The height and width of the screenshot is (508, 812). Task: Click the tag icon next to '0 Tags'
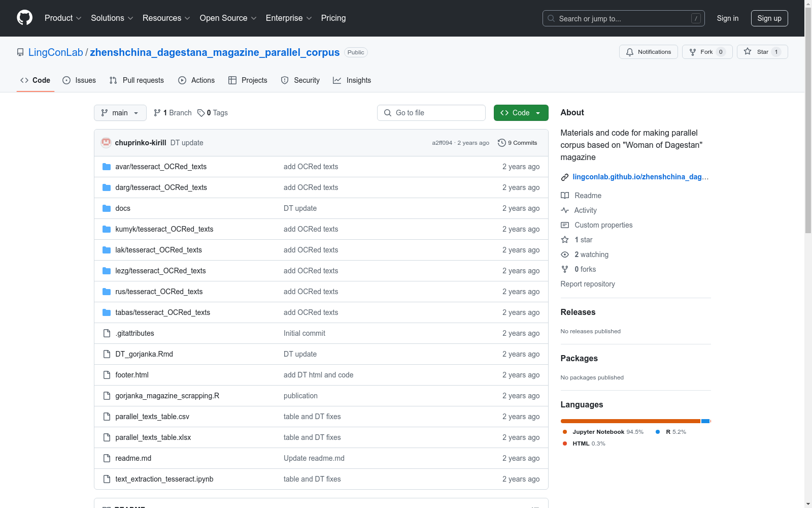201,113
